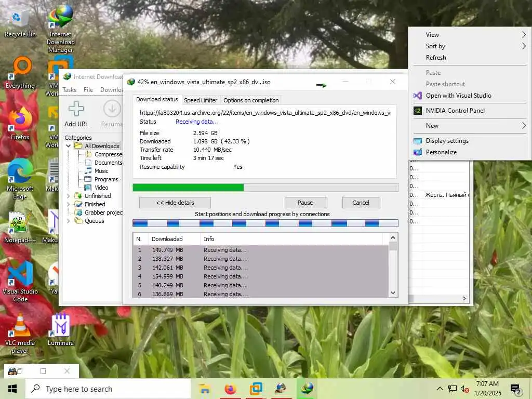Open the Windows Start menu
This screenshot has width=532, height=399.
click(12, 389)
